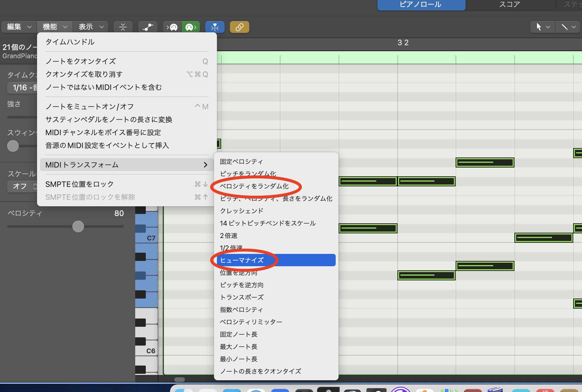
Task: Switch to the スコア tab
Action: pos(509,4)
